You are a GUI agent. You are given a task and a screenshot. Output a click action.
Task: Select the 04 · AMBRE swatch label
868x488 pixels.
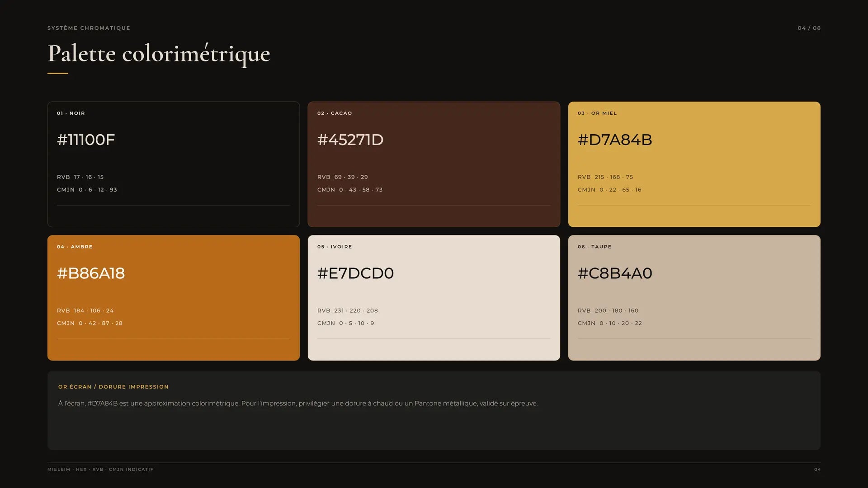click(75, 247)
